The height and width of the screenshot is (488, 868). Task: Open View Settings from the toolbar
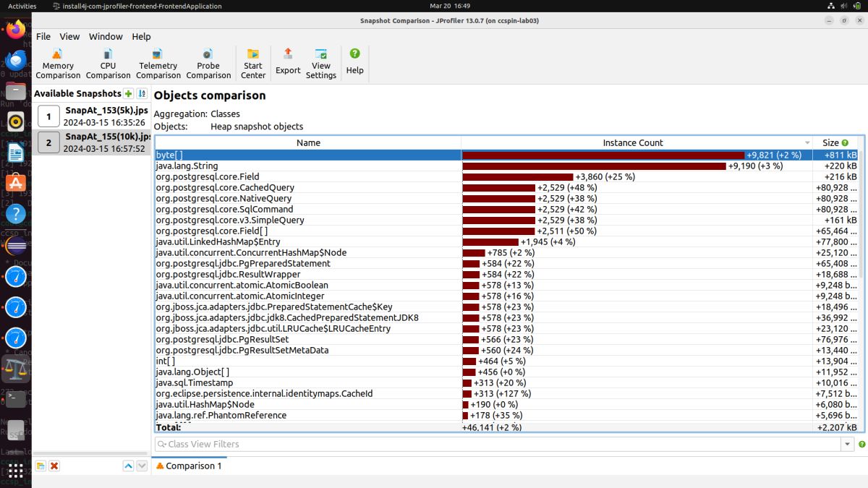tap(321, 64)
